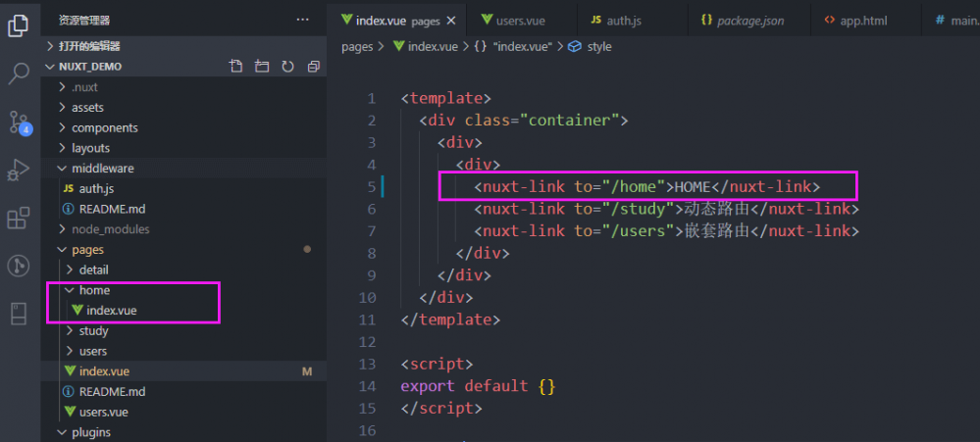Image resolution: width=980 pixels, height=442 pixels.
Task: Open the explorer more actions menu (...)
Action: click(x=302, y=20)
